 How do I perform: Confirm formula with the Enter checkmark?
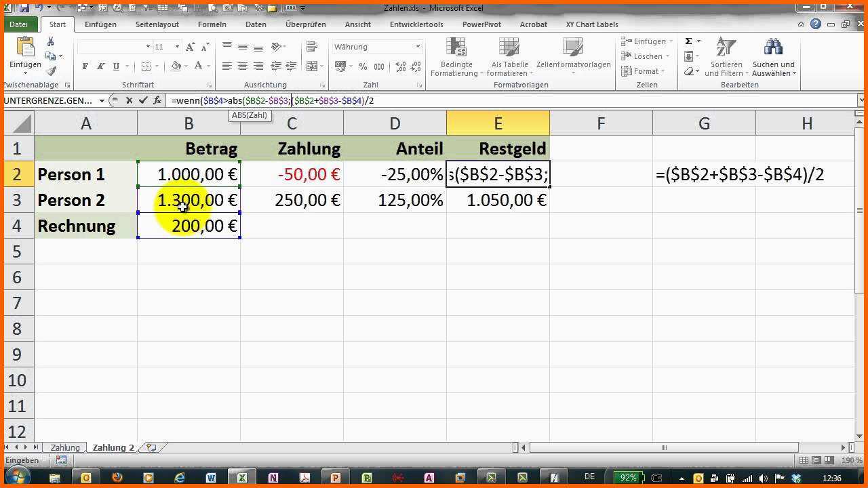click(x=142, y=100)
